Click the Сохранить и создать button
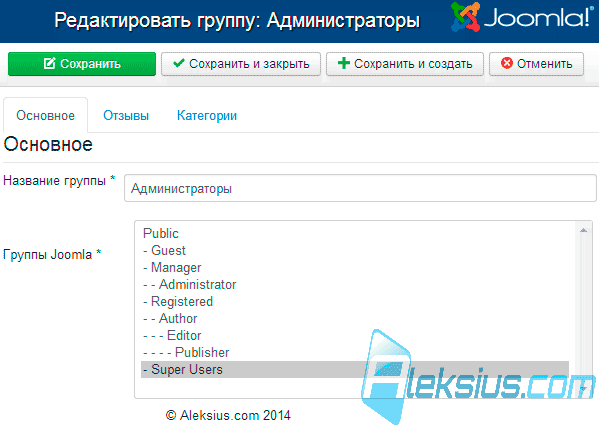Image resolution: width=599 pixels, height=426 pixels. (x=405, y=64)
